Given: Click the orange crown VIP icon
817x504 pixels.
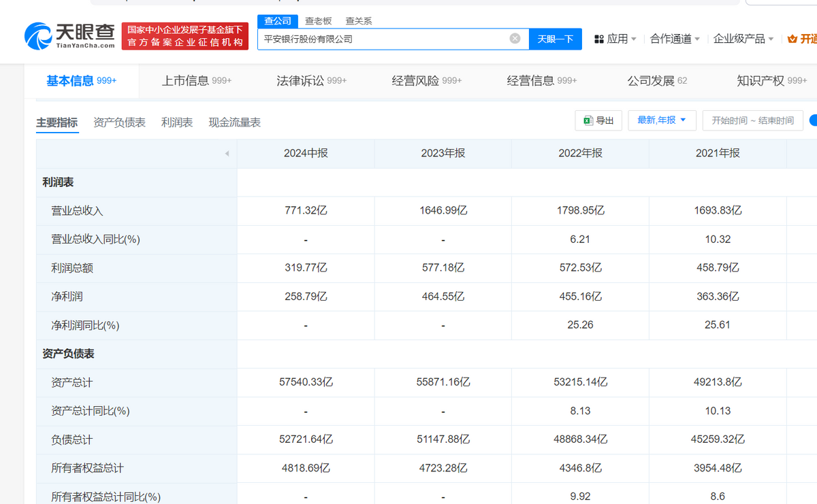Looking at the screenshot, I should pyautogui.click(x=792, y=39).
